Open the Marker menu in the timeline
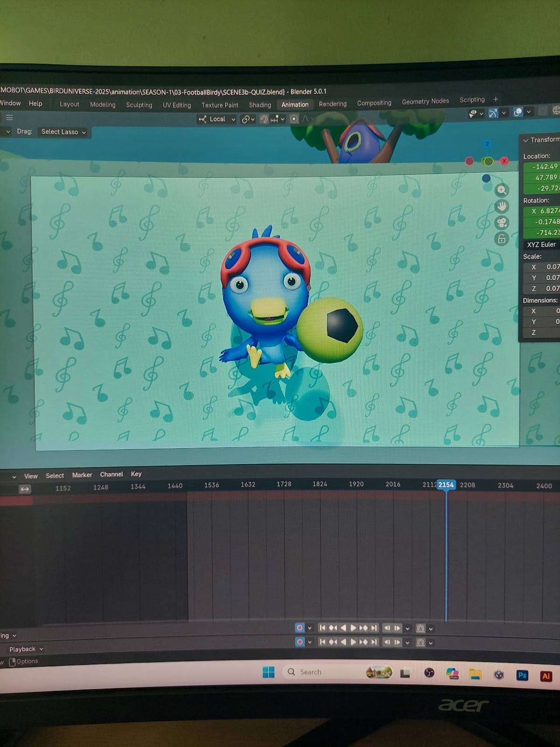 pyautogui.click(x=82, y=475)
